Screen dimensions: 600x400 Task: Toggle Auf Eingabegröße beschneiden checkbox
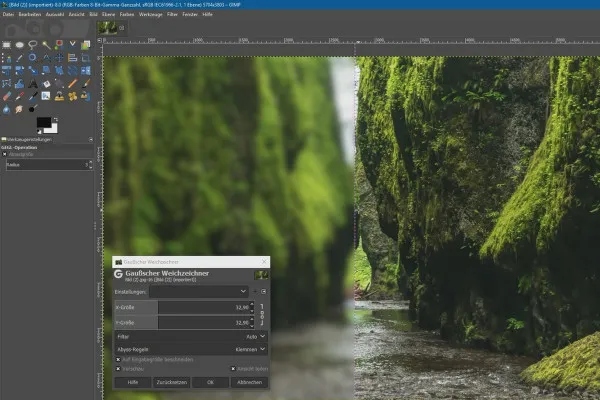coord(118,359)
